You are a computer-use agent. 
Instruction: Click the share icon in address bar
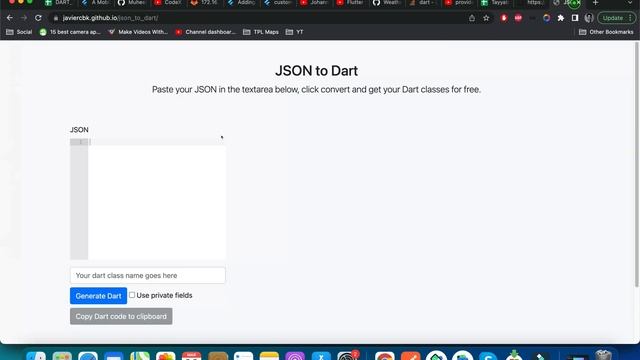[x=472, y=18]
